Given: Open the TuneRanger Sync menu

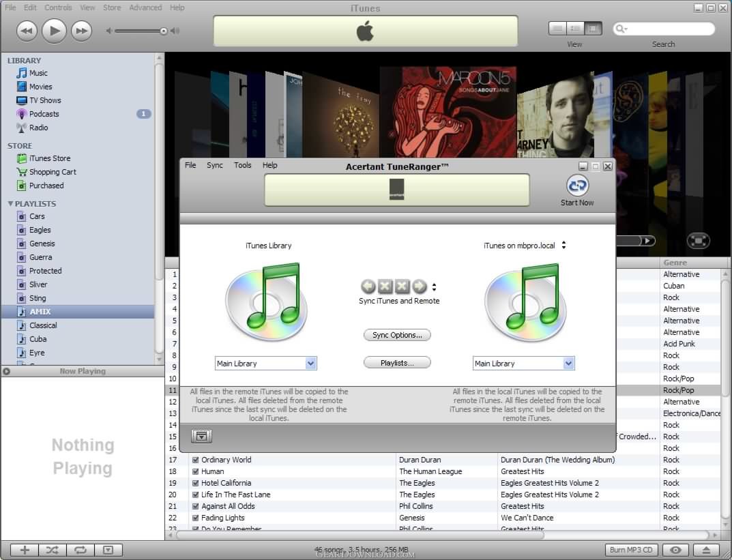Looking at the screenshot, I should coord(215,165).
